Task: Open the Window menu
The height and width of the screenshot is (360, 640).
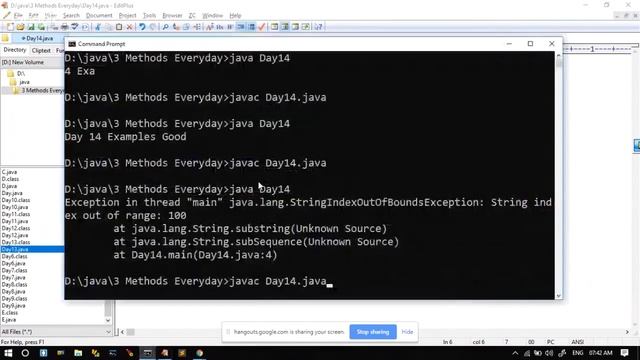Action: 213,16
